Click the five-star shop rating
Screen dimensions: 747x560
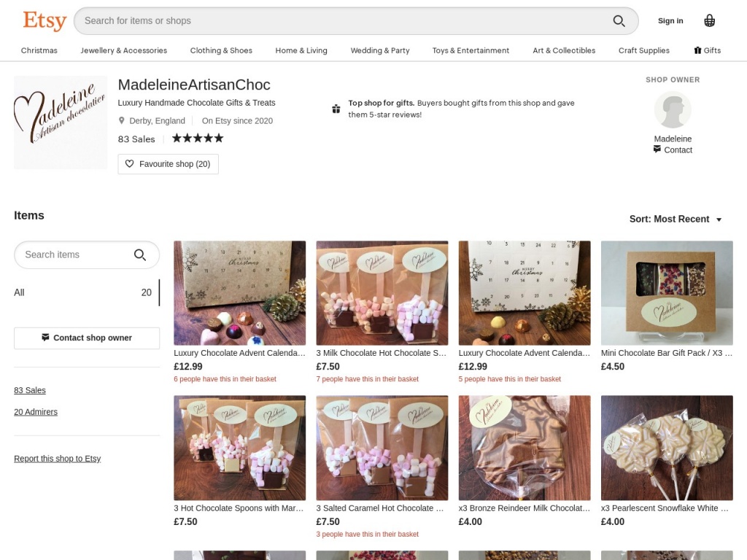click(198, 139)
